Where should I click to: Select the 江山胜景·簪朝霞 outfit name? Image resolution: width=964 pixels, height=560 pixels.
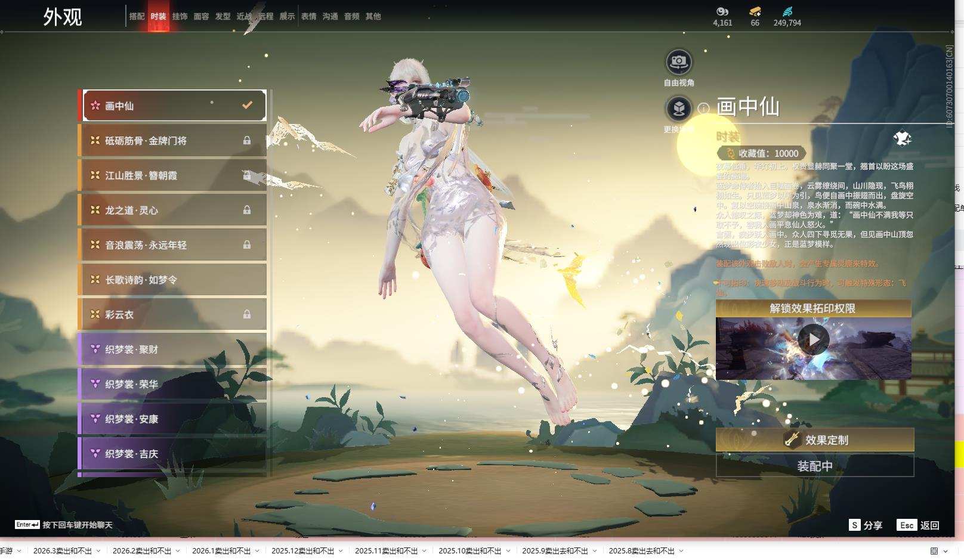141,175
